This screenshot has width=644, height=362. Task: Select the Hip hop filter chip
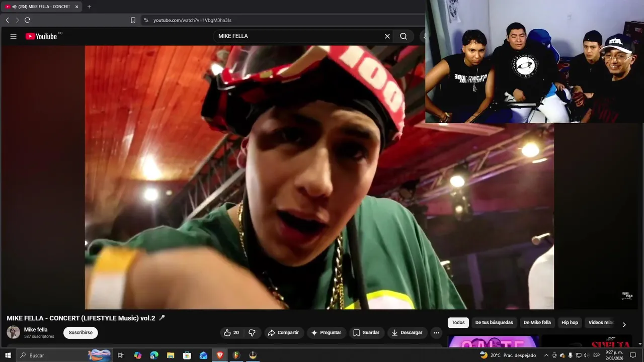570,323
